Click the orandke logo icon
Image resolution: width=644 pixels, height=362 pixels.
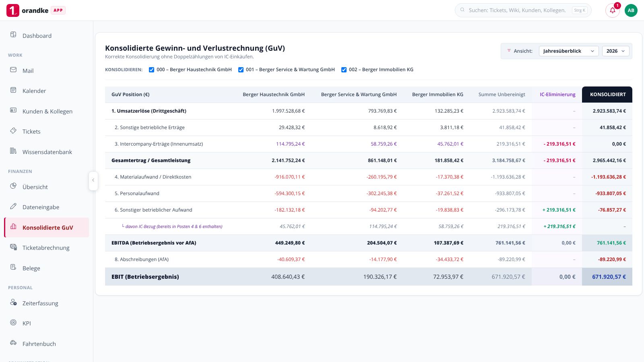pos(13,10)
